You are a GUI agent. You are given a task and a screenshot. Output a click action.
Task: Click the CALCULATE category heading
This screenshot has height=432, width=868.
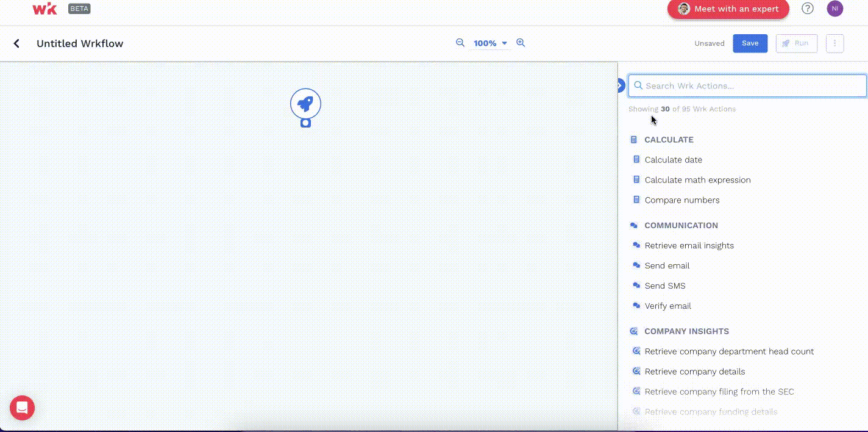(669, 140)
